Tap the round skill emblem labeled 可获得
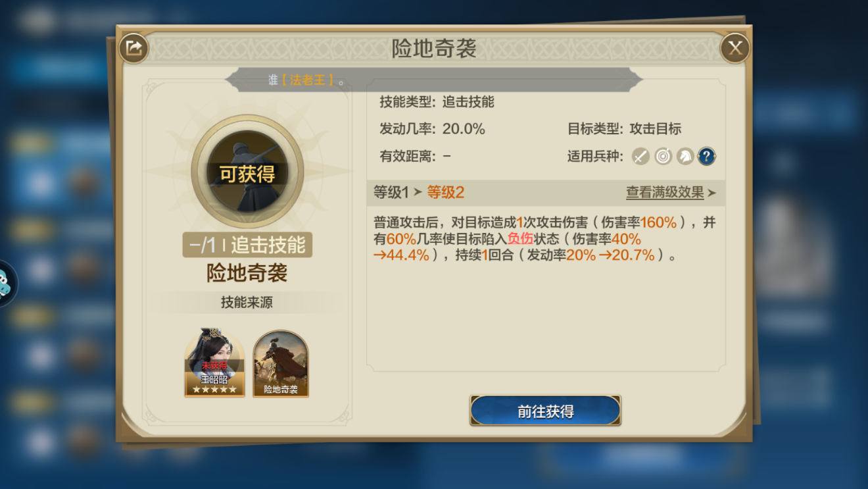Viewport: 868px width, 489px height. point(247,172)
